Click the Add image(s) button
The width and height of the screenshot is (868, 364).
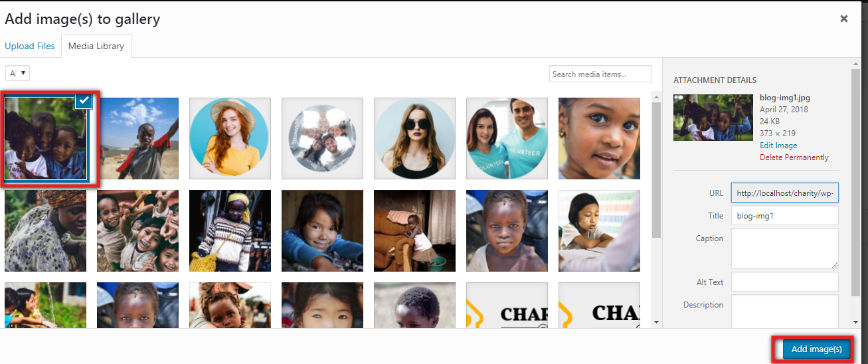pyautogui.click(x=816, y=349)
